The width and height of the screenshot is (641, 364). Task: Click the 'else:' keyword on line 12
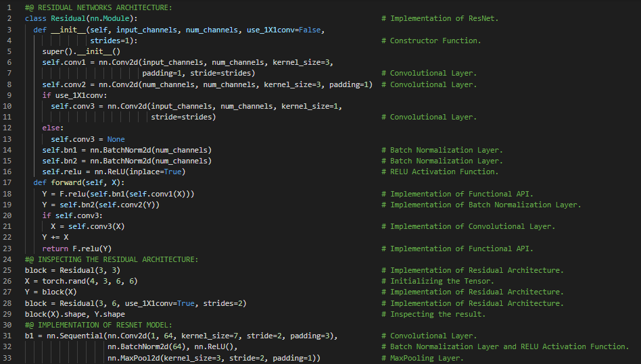tap(53, 128)
